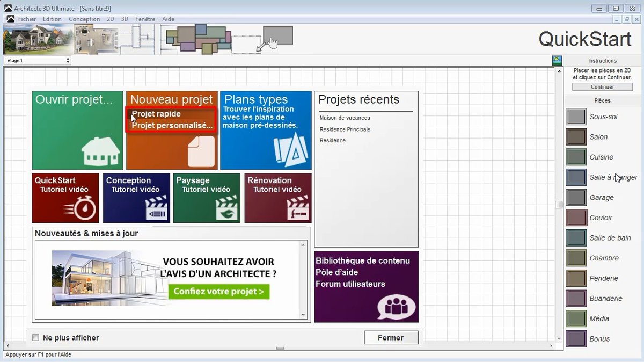The image size is (644, 362).
Task: Click the community people speech-bubble icon
Action: [x=397, y=307]
